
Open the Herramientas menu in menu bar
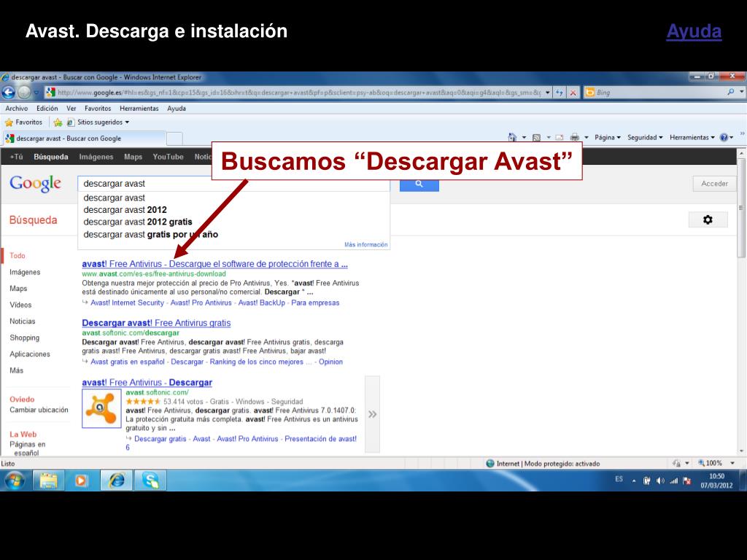[x=139, y=109]
